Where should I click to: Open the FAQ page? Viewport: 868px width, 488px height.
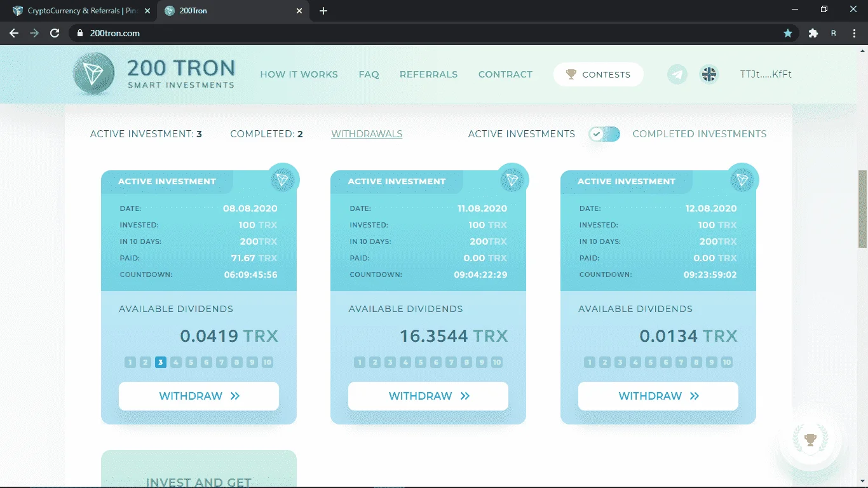pos(369,74)
